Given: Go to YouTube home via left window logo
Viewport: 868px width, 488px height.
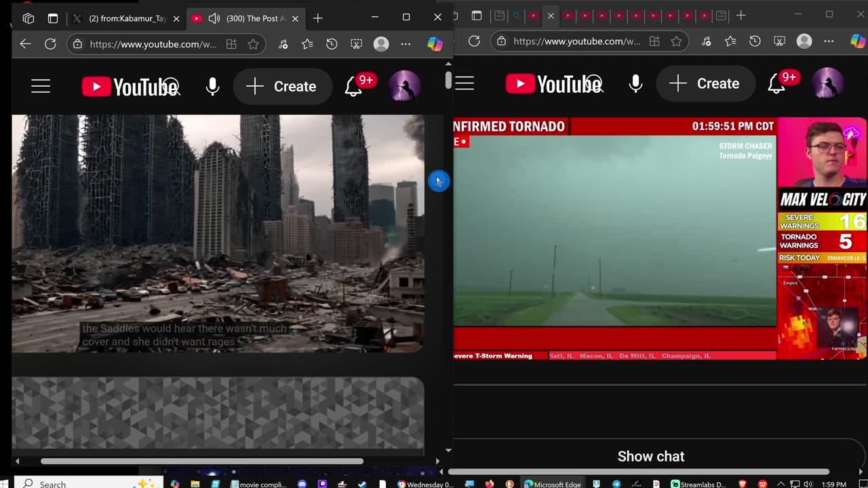Looking at the screenshot, I should 130,87.
